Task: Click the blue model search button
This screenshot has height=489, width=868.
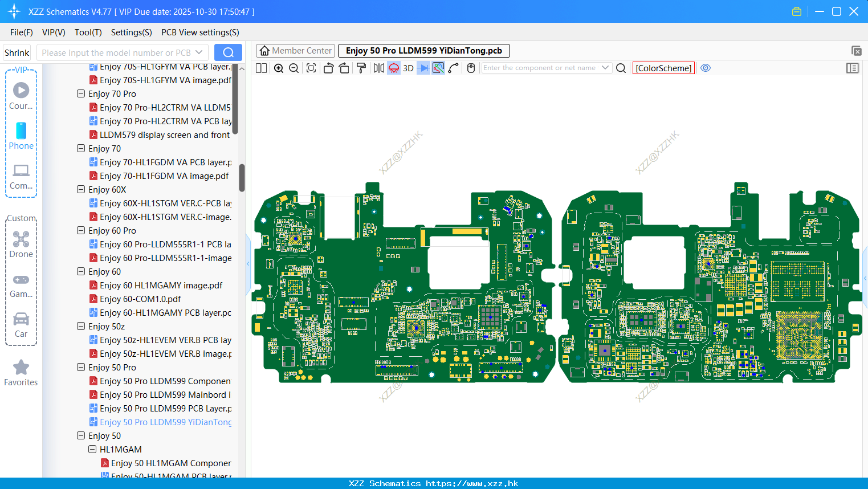Action: point(228,52)
